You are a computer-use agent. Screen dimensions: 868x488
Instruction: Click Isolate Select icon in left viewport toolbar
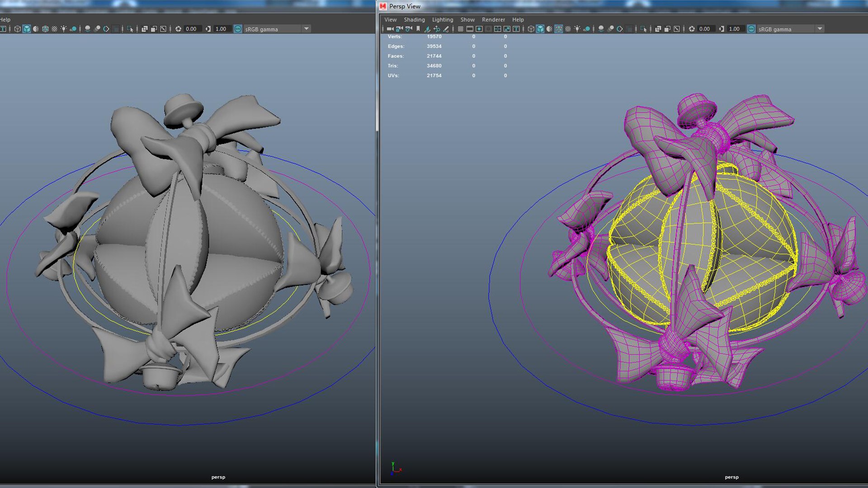[130, 29]
